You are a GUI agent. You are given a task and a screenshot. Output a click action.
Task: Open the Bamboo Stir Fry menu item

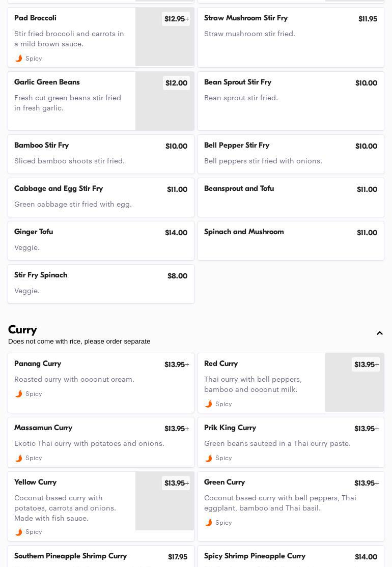pos(101,154)
